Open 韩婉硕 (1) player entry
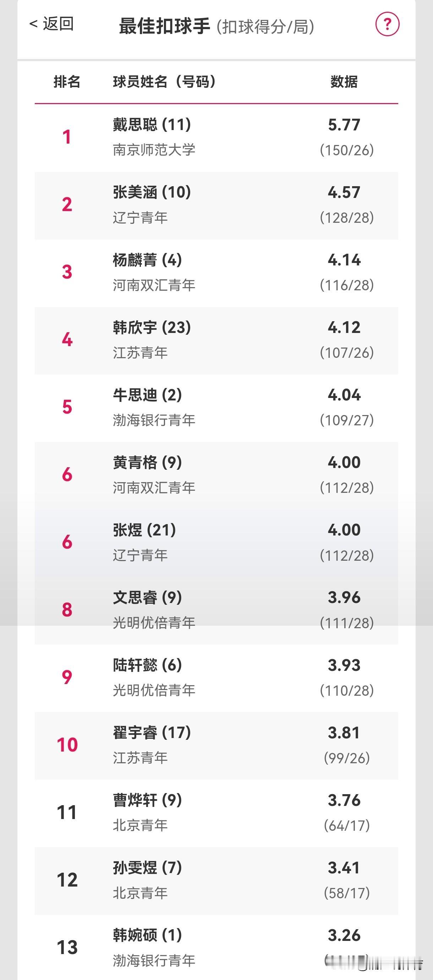433x980 pixels. (x=216, y=947)
